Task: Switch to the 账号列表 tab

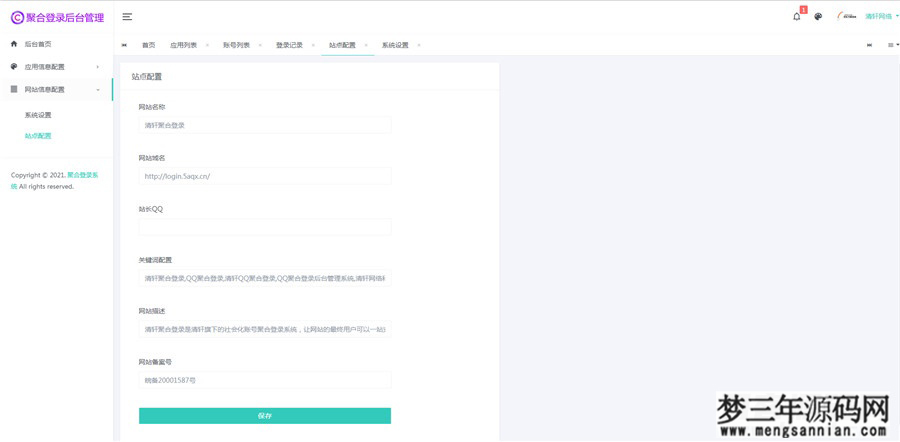Action: (x=236, y=45)
